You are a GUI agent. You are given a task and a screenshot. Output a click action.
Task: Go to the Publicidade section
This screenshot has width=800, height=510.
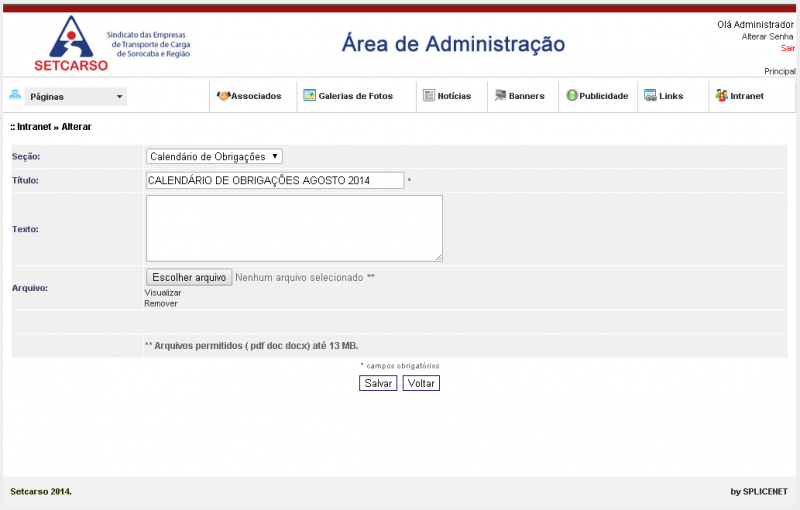(604, 96)
